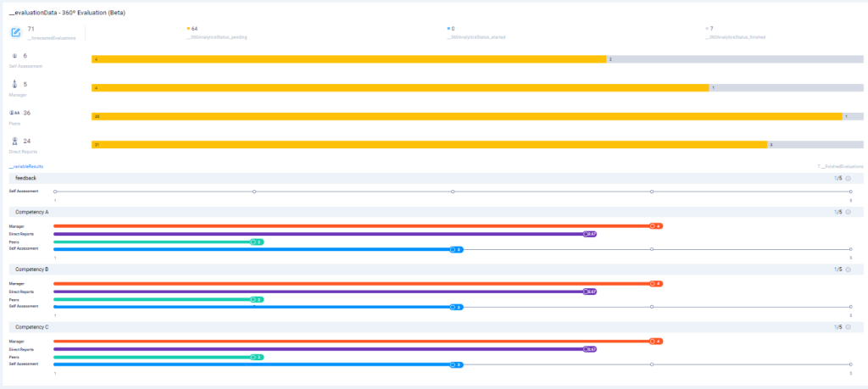
Task: Show info icon for Competency C
Action: pos(849,326)
